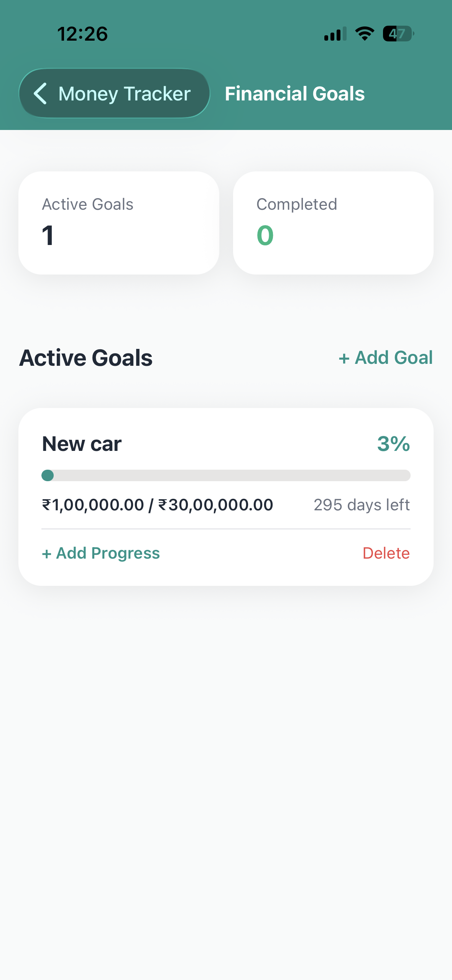The image size is (452, 980).
Task: Tap the Wi-Fi status icon
Action: click(x=365, y=34)
